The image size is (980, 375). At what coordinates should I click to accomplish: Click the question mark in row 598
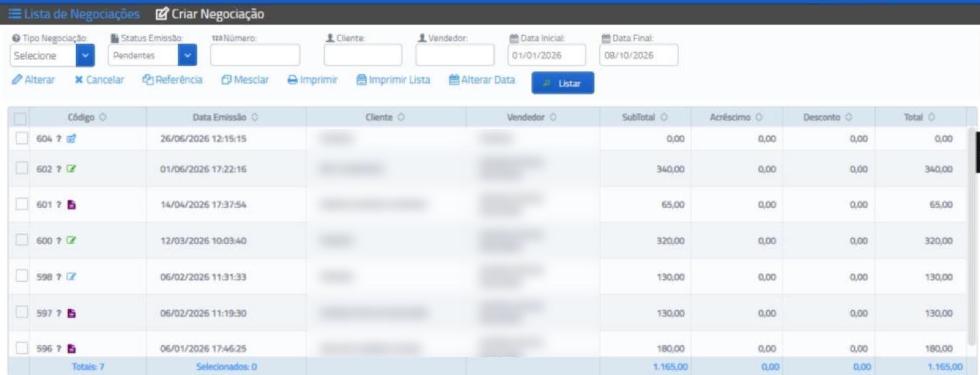click(x=59, y=277)
